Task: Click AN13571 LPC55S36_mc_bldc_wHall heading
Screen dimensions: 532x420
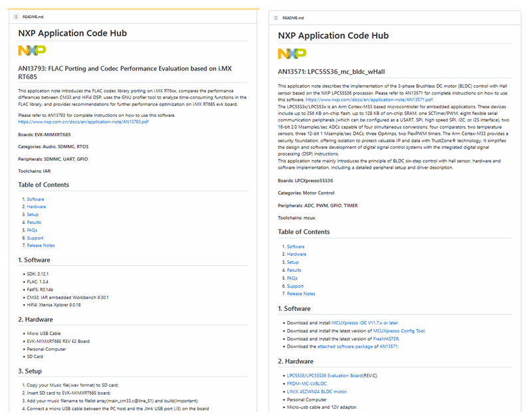Action: coord(331,72)
